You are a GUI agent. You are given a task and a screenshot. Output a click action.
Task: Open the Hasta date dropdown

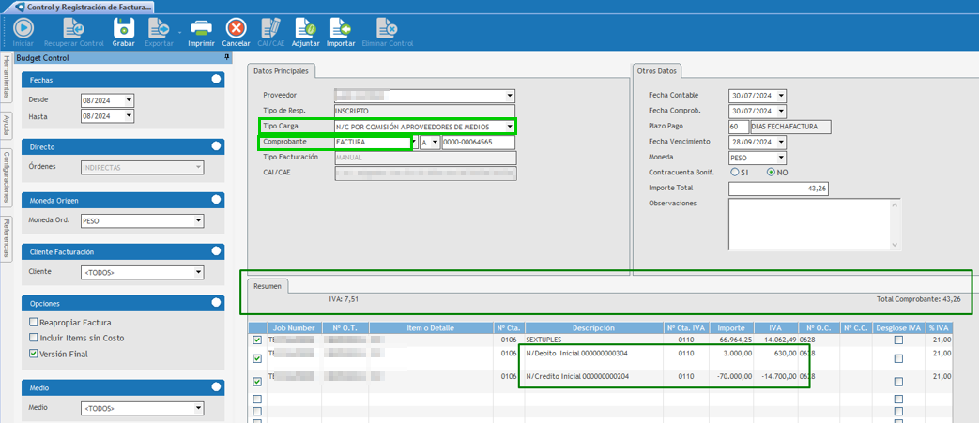(x=129, y=116)
